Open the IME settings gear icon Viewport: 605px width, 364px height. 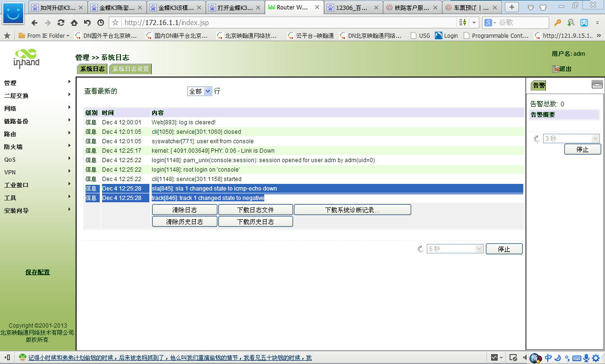pyautogui.click(x=596, y=358)
